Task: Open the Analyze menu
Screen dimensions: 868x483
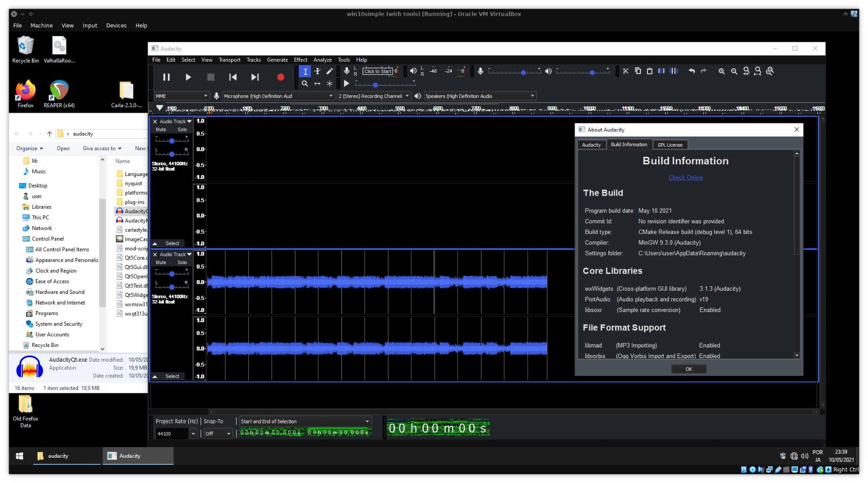Action: coord(322,60)
